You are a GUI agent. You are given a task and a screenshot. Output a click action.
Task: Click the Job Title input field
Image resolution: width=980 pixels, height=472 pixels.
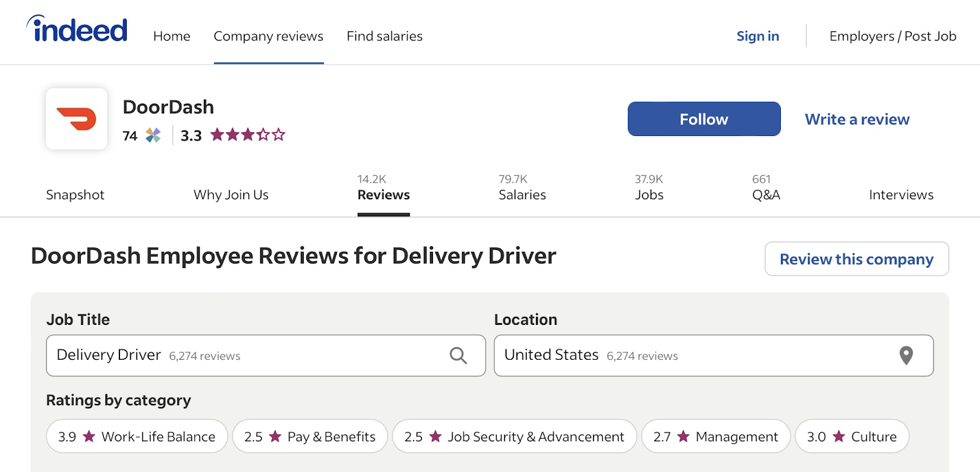(x=266, y=356)
